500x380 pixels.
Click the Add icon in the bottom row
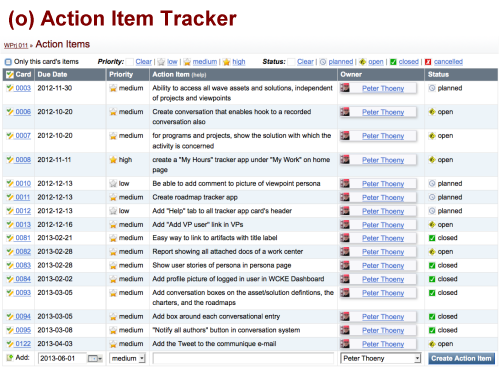click(x=10, y=358)
